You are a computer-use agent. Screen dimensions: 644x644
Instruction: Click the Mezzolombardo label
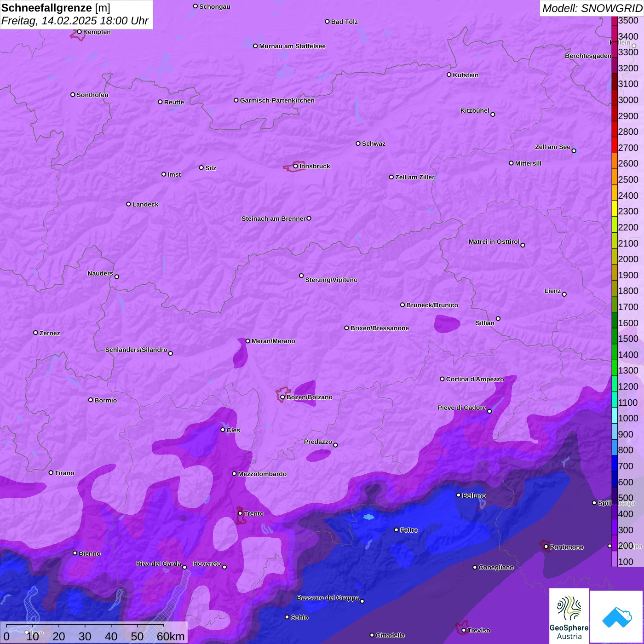pos(262,474)
